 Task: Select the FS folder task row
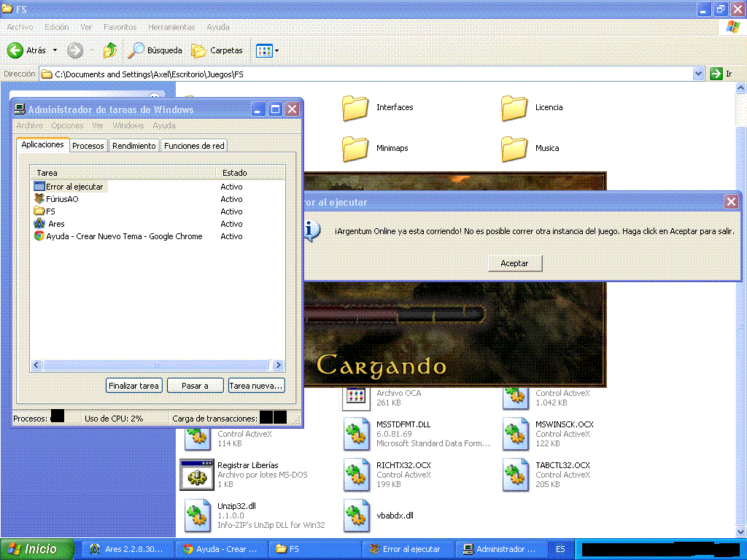[158, 211]
